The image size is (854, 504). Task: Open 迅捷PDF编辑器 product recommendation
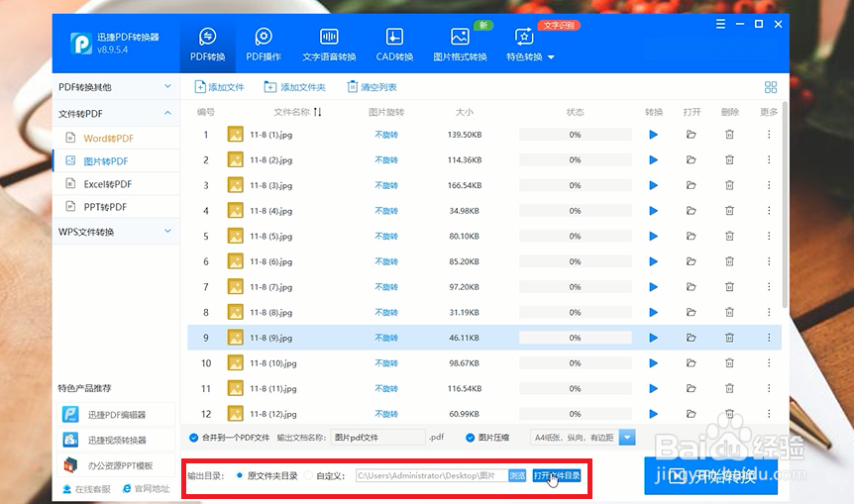pyautogui.click(x=116, y=415)
